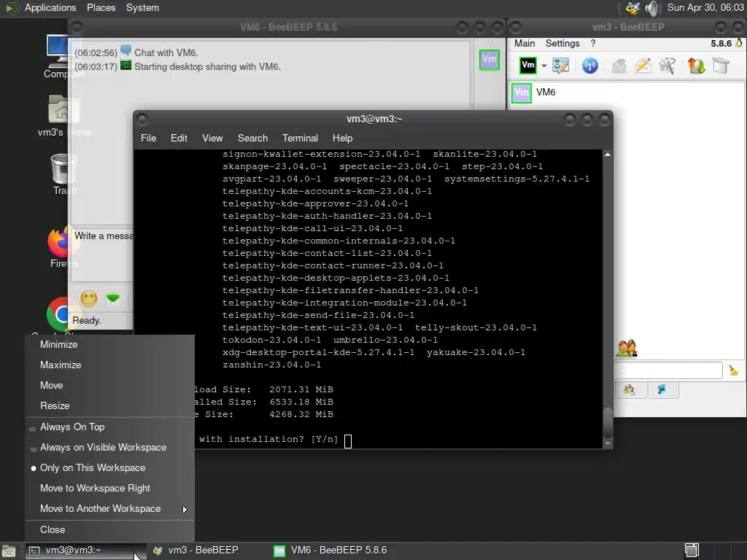The image size is (747, 560).
Task: Click show desktop icon in bottom panel
Action: [9, 551]
